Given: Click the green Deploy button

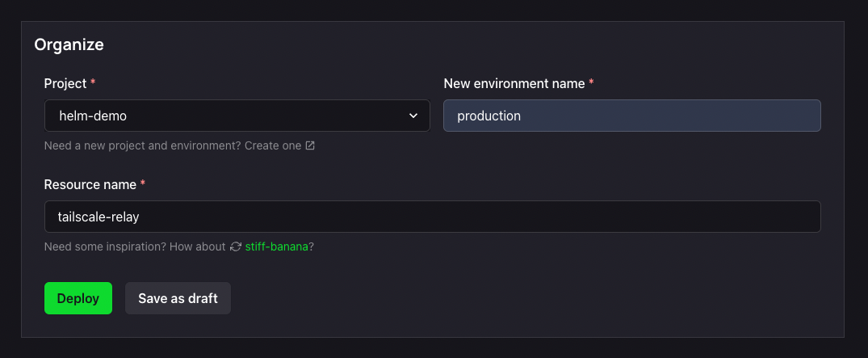Looking at the screenshot, I should pyautogui.click(x=78, y=298).
